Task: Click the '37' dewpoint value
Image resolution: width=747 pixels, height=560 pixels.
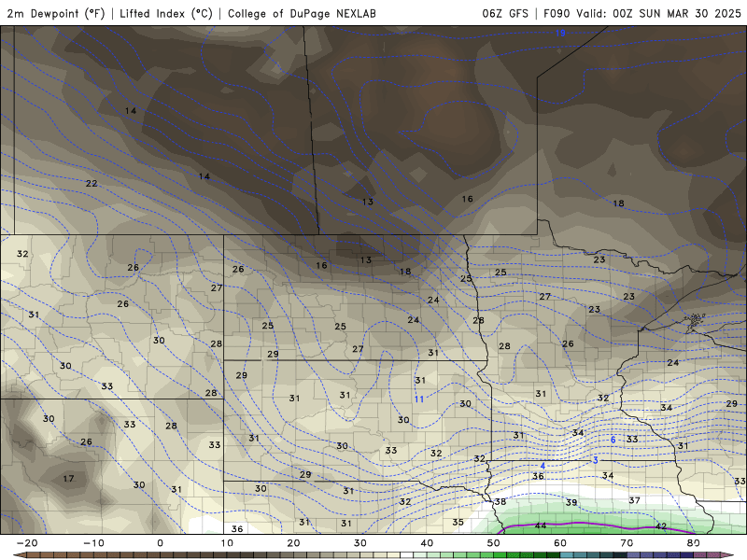Action: (634, 500)
